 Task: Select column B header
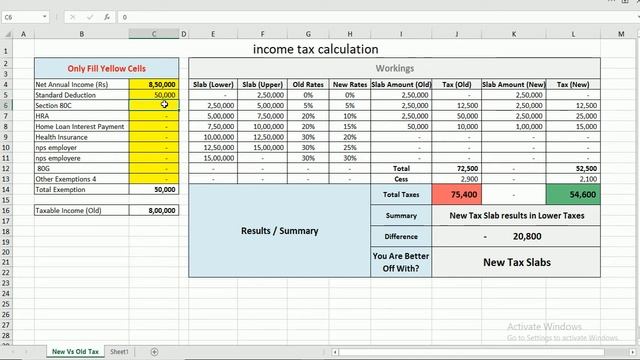click(x=82, y=34)
